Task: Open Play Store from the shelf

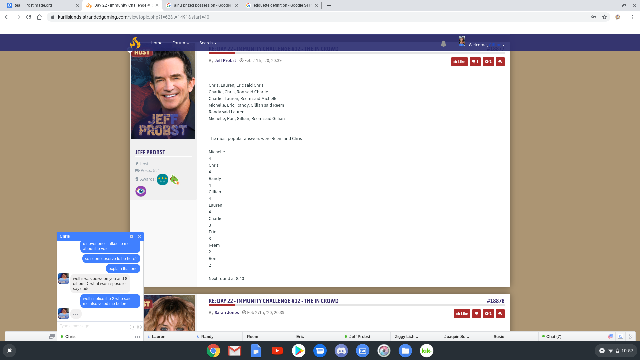Action: [298, 351]
